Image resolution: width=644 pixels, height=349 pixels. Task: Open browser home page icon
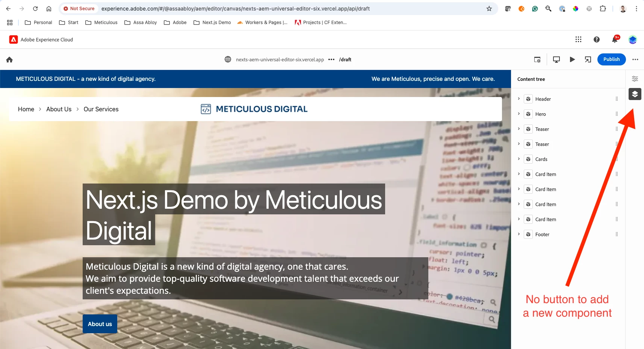pos(49,9)
